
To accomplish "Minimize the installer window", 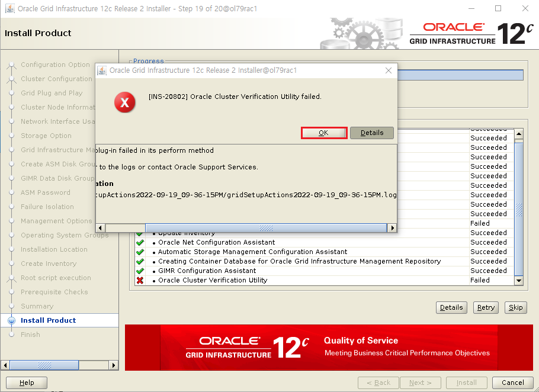I will [471, 9].
